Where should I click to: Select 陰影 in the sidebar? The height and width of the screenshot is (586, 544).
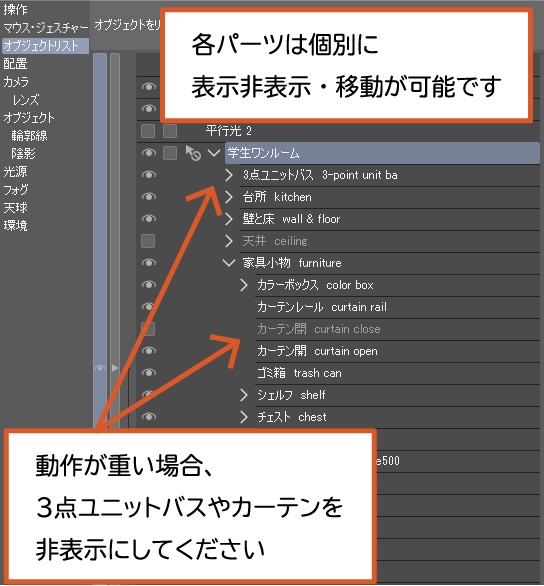23,153
